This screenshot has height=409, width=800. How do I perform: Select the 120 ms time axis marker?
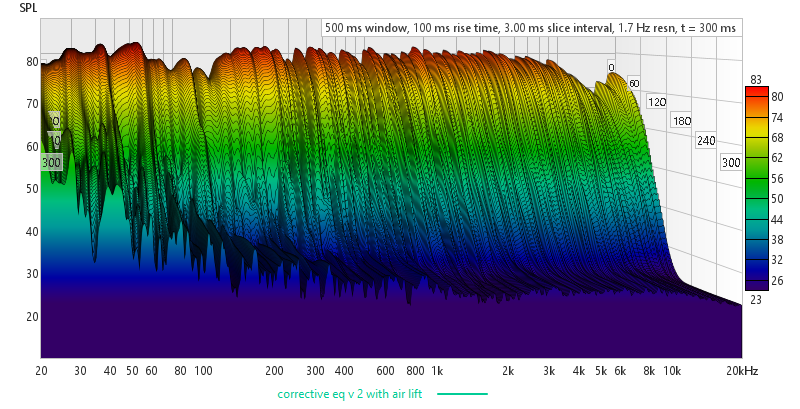click(x=657, y=102)
